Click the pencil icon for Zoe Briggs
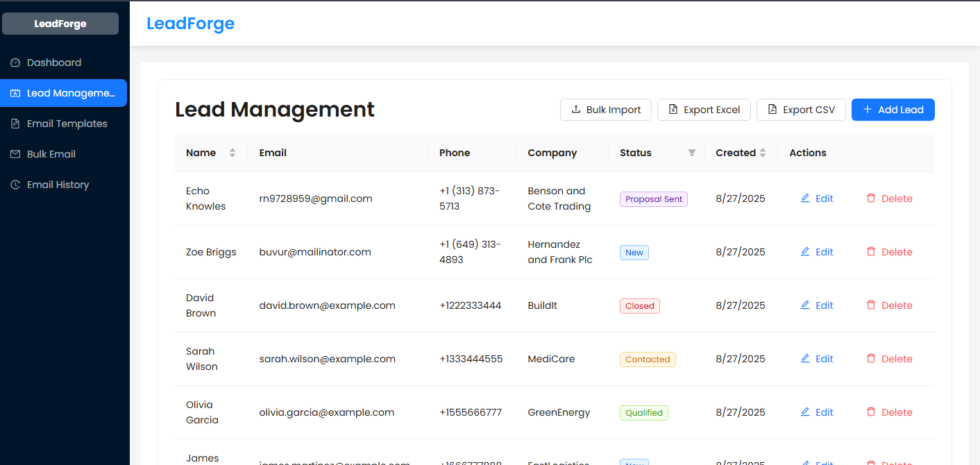The height and width of the screenshot is (465, 980). click(805, 252)
